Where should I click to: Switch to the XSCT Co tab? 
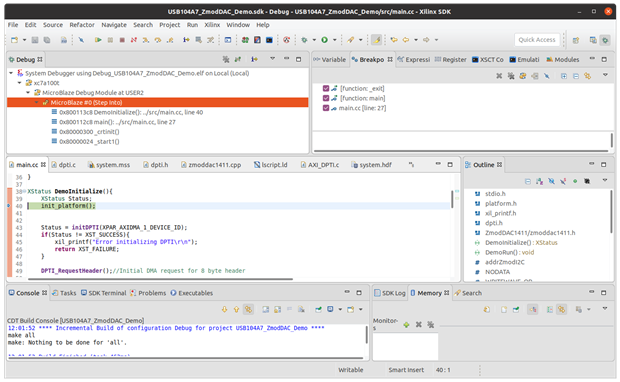(x=488, y=60)
